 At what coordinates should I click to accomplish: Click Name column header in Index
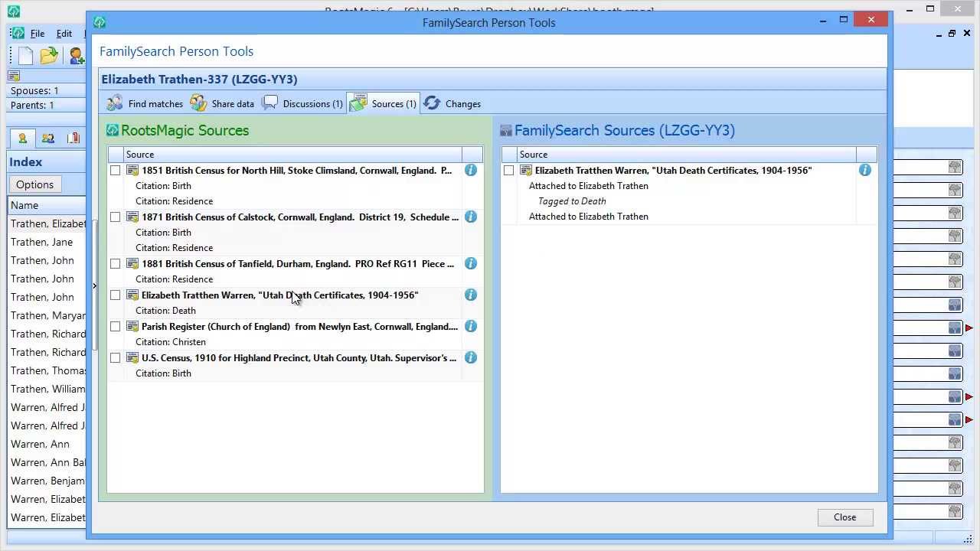[x=47, y=205]
